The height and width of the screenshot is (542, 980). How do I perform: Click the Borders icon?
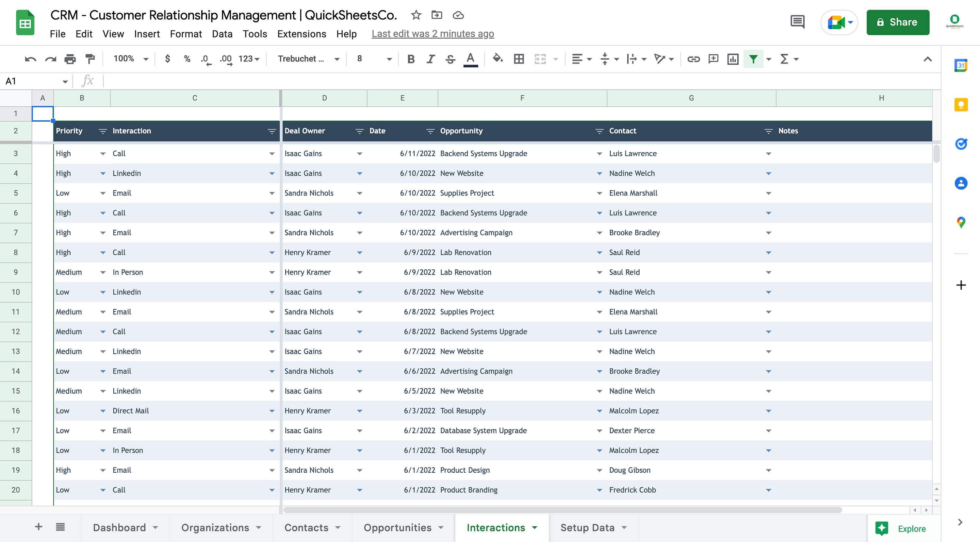pos(518,59)
